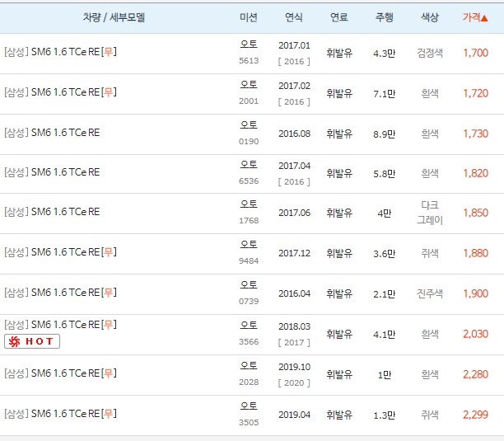Click mileage value 8.9만

click(384, 134)
